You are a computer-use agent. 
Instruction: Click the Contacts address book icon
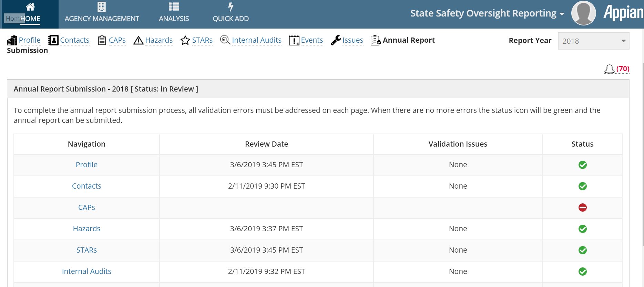53,40
